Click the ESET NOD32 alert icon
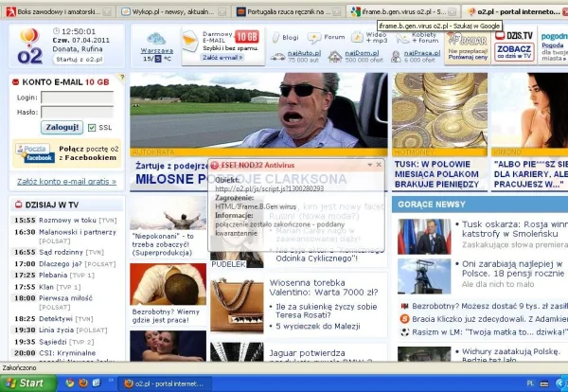 coord(215,165)
